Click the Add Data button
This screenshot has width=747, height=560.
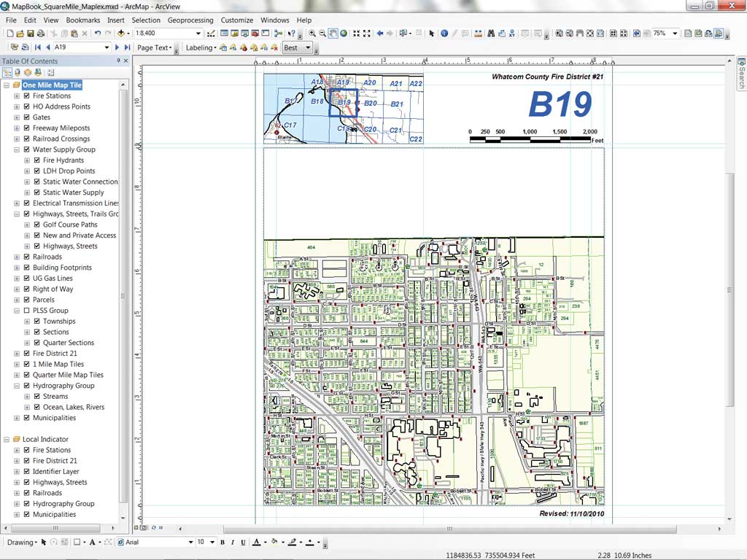click(121, 34)
